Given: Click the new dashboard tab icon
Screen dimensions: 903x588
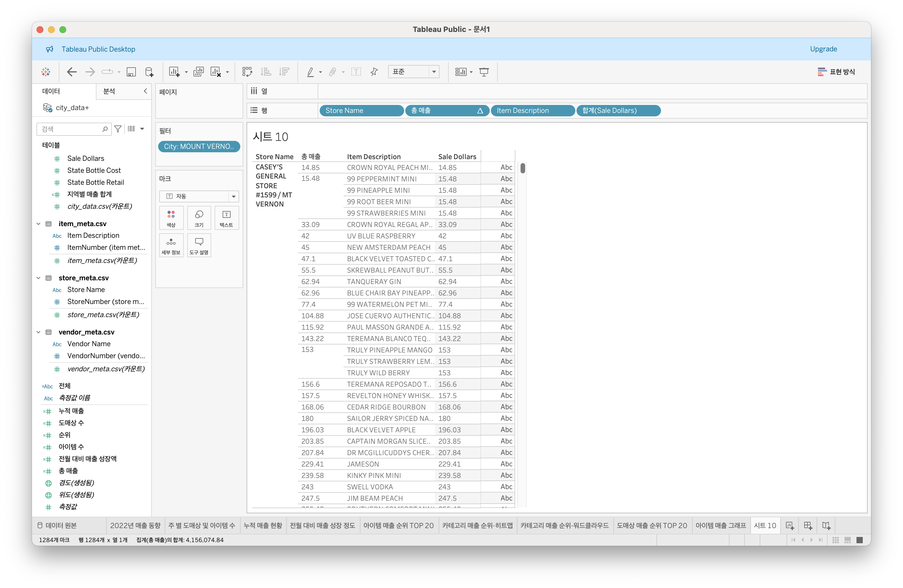Looking at the screenshot, I should (x=808, y=526).
